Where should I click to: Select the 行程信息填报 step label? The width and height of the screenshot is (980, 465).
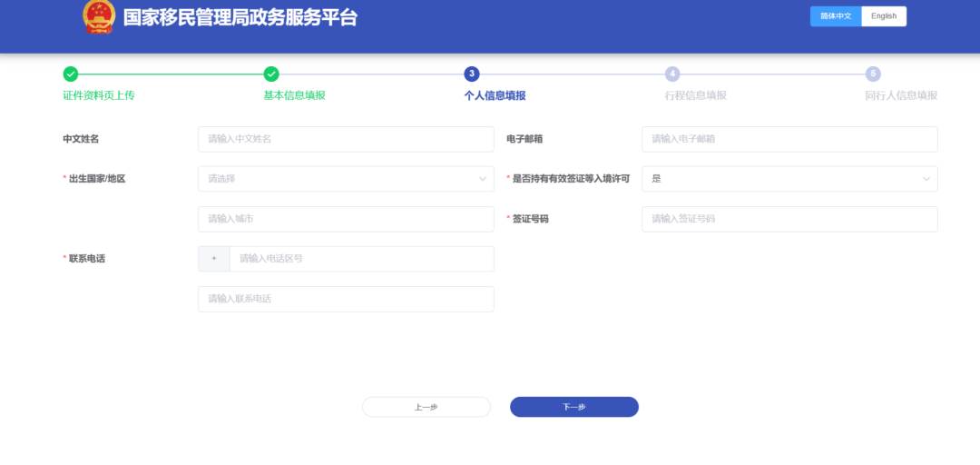point(695,95)
